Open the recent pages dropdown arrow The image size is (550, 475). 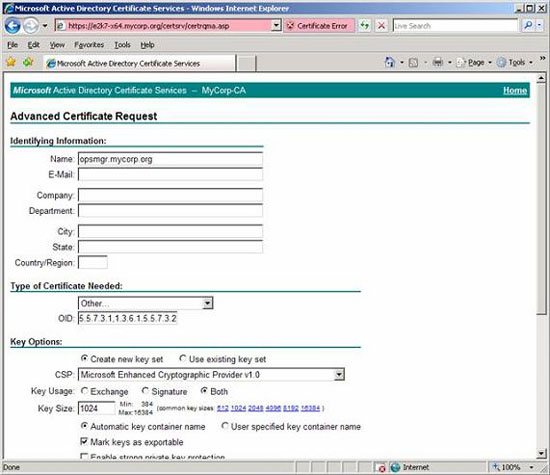[45, 26]
